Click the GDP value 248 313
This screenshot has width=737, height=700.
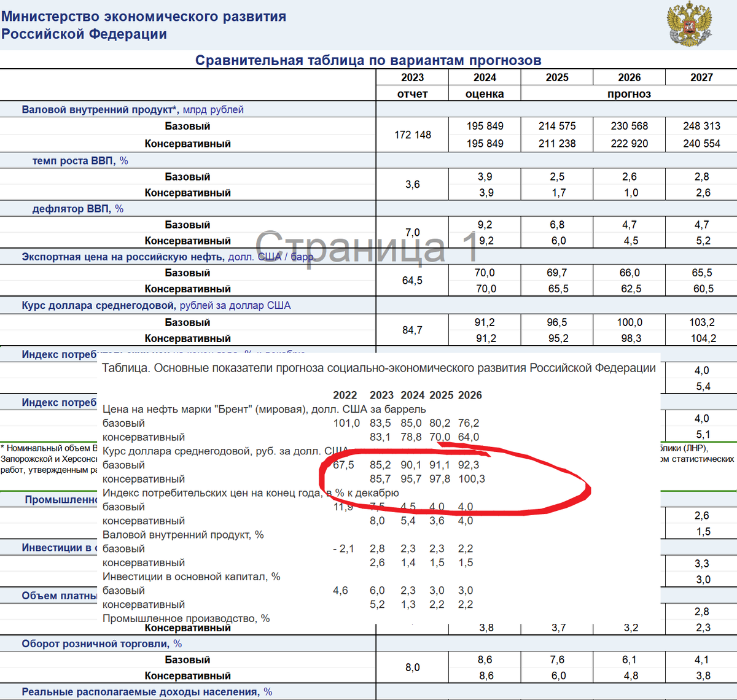(701, 126)
